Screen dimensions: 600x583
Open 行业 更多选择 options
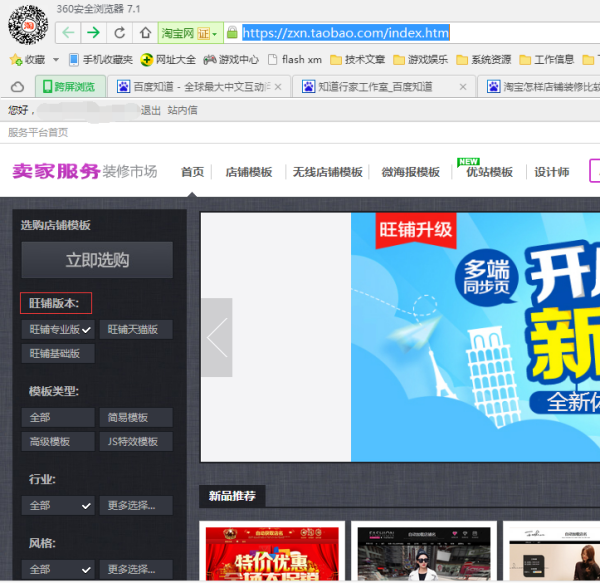pyautogui.click(x=136, y=506)
